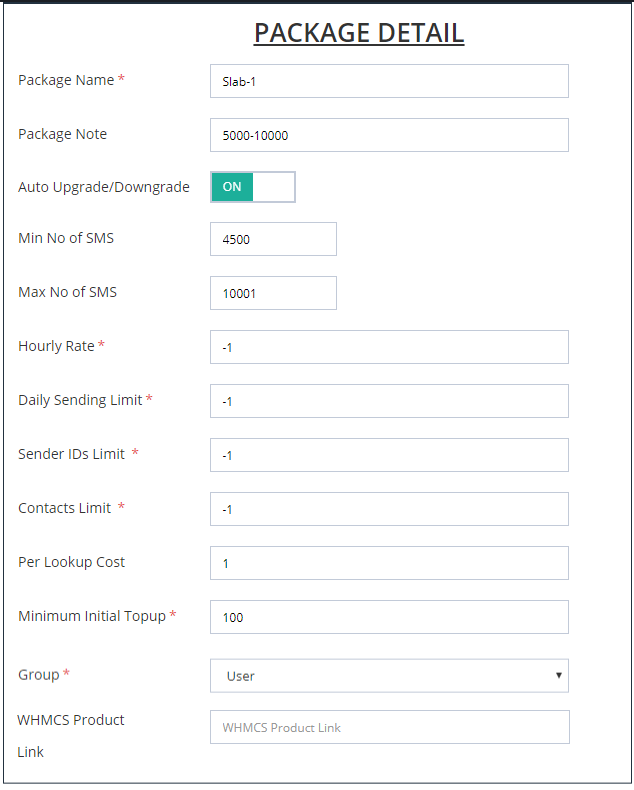Focus the Daily Sending Limit text field

pos(389,401)
